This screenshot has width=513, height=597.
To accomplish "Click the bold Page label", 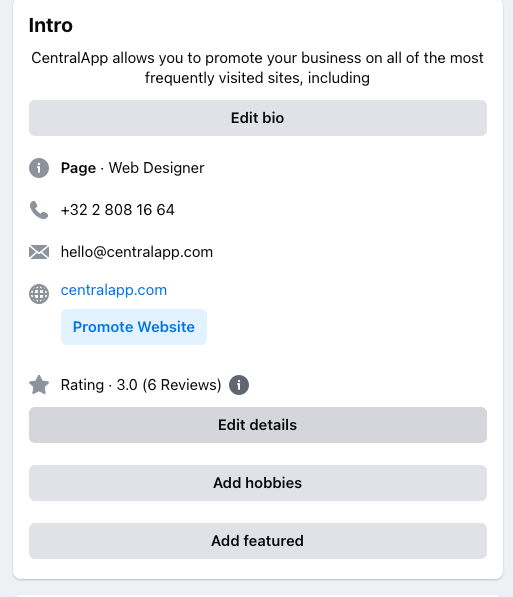I will pyautogui.click(x=78, y=168).
